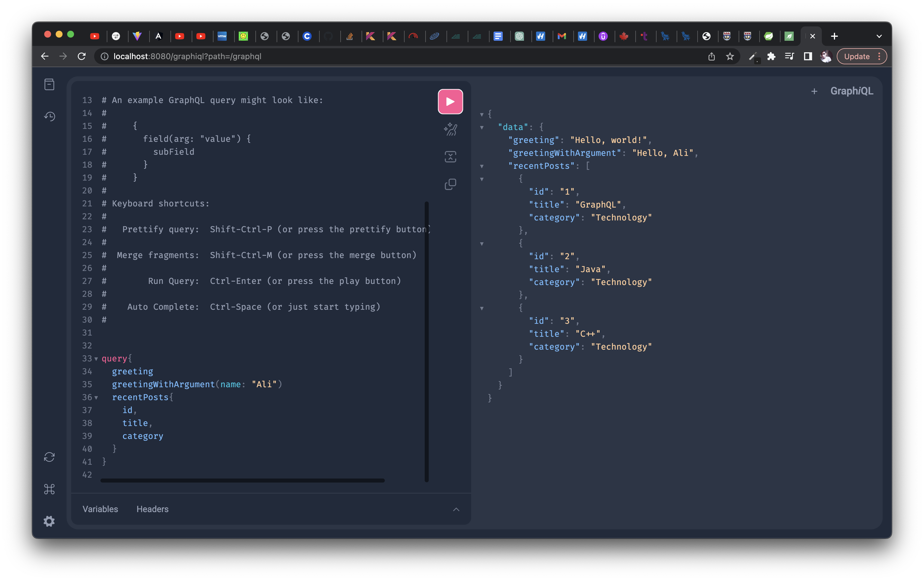Copy the current query
Screen dimensions: 924x581
[x=451, y=184]
